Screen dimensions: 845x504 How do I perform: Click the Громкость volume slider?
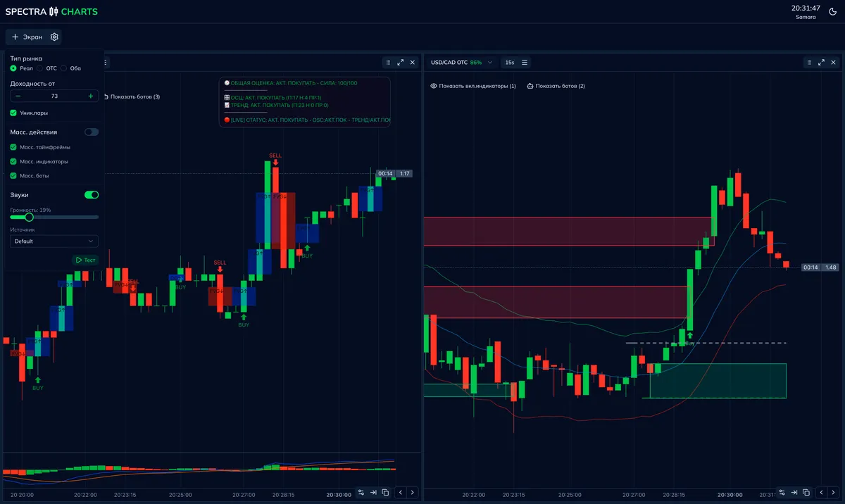54,217
